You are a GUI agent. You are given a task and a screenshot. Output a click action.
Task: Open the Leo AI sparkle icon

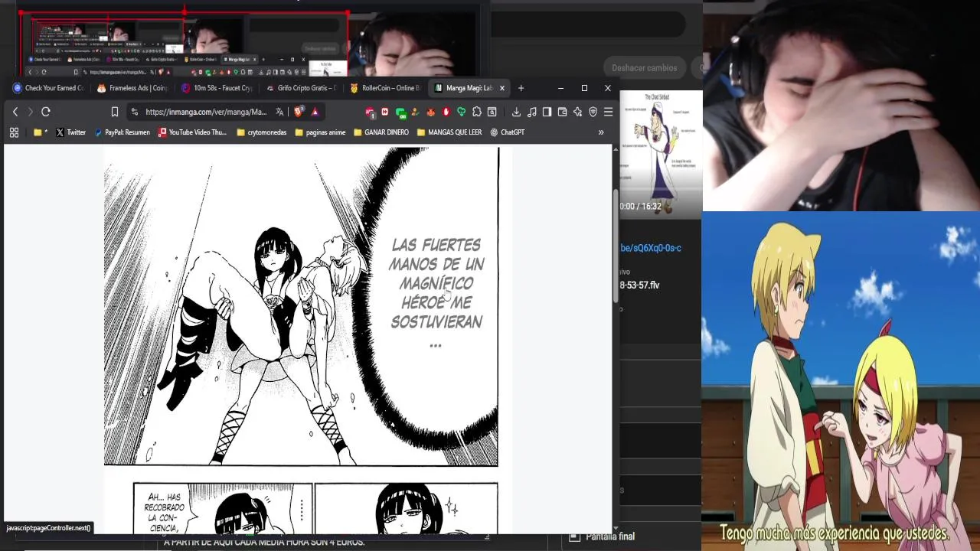tap(577, 112)
